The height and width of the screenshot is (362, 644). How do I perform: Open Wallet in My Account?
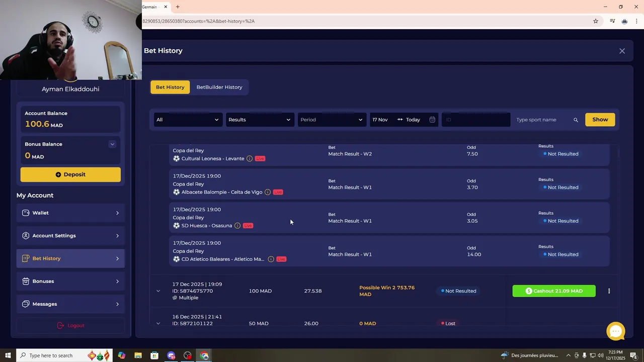point(70,213)
